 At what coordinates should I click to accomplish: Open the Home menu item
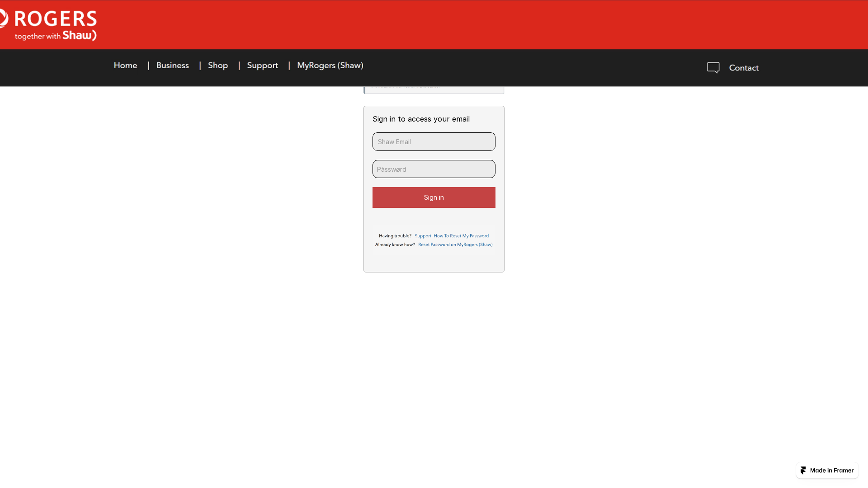coord(125,66)
